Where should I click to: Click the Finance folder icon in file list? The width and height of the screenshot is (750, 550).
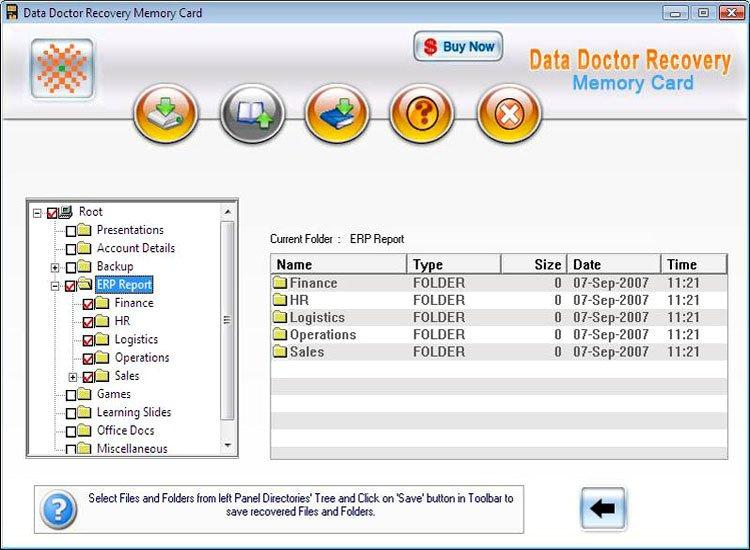pyautogui.click(x=280, y=282)
